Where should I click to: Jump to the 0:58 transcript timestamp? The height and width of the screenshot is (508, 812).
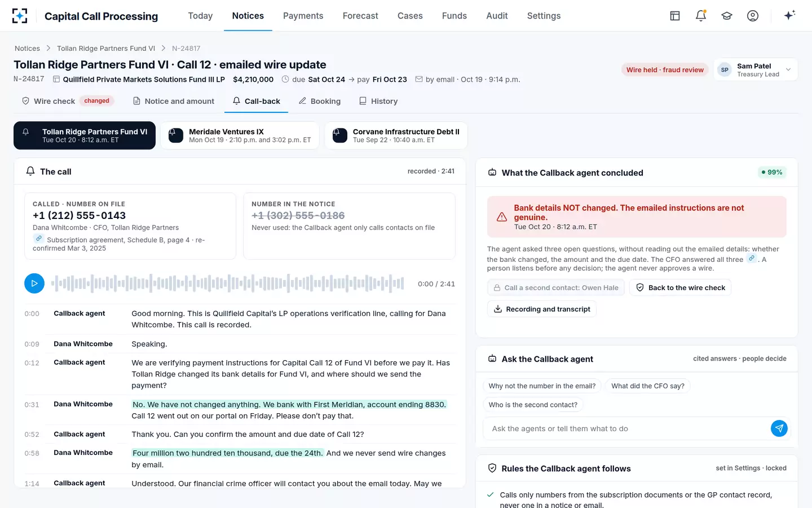point(32,453)
